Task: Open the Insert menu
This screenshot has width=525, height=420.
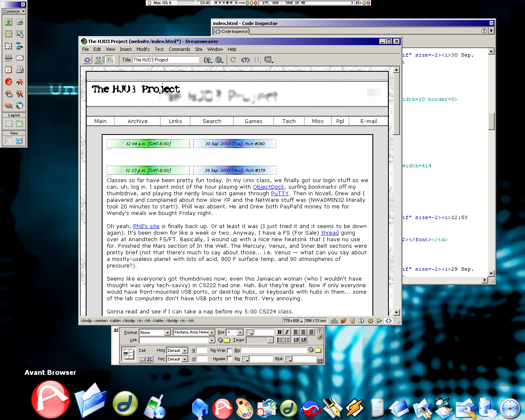Action: click(126, 49)
